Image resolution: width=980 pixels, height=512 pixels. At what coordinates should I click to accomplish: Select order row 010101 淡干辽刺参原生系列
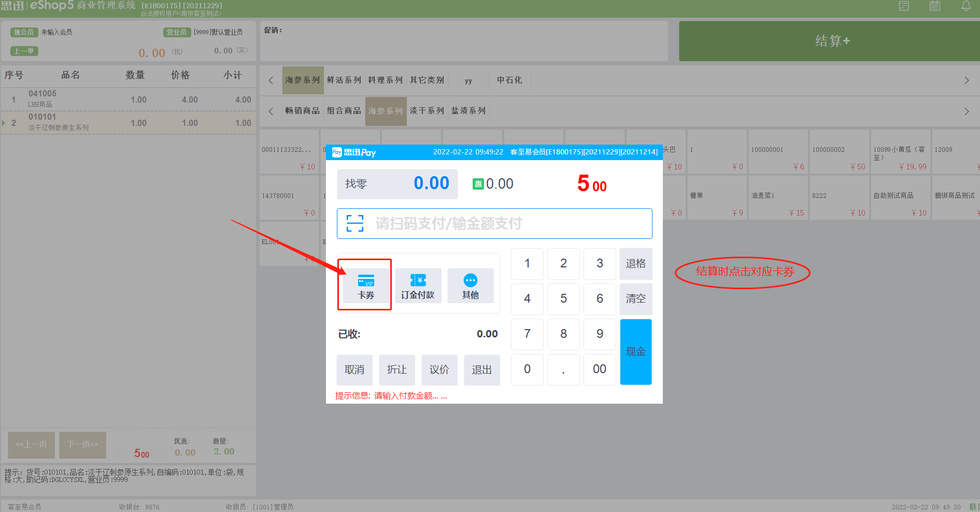click(129, 123)
